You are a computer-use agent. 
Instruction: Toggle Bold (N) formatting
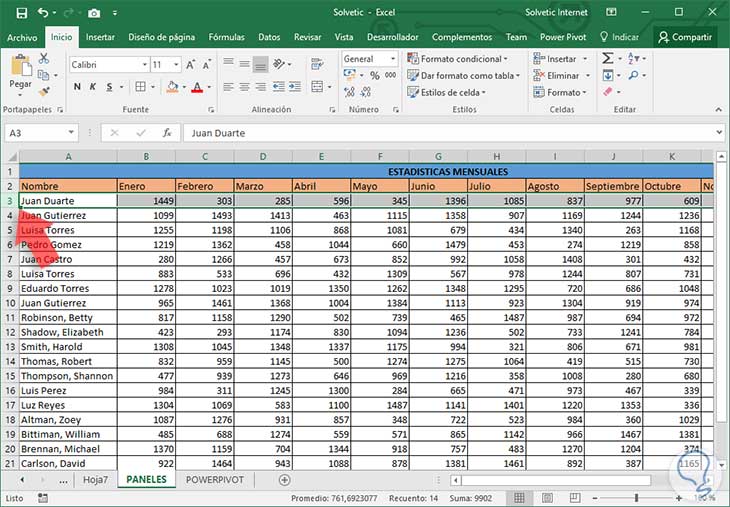point(77,88)
